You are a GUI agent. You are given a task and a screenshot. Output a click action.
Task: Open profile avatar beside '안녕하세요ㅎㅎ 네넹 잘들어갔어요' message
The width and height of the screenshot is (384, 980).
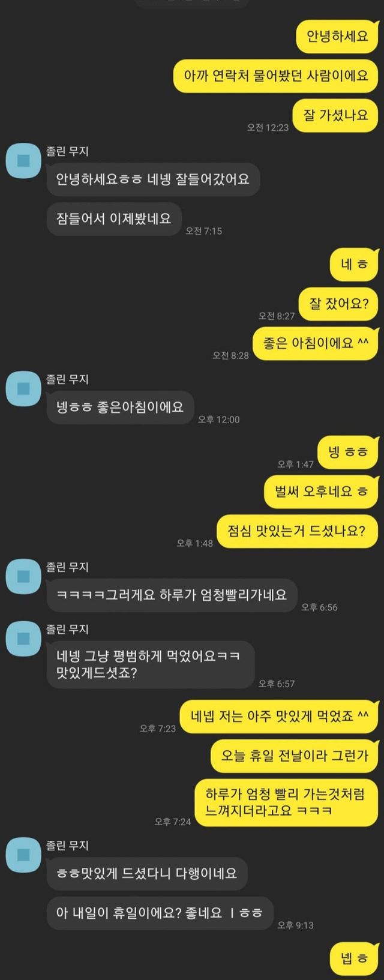[x=23, y=160]
